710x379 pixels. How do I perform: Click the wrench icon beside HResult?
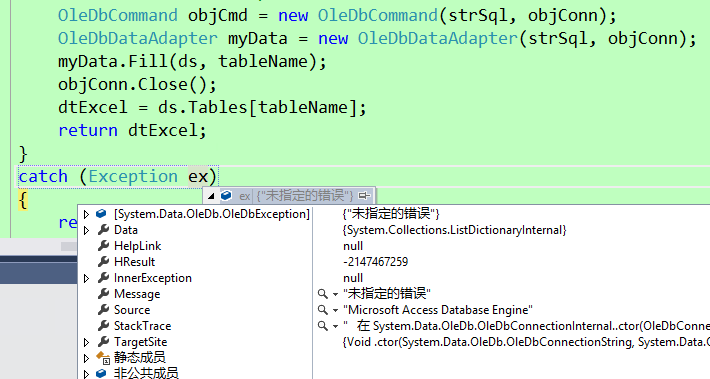104,262
